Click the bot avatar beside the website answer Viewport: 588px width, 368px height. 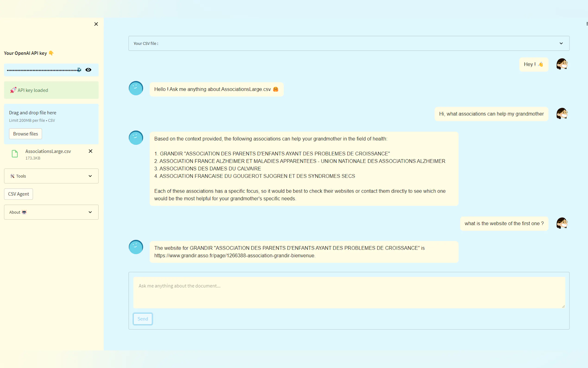pos(136,247)
